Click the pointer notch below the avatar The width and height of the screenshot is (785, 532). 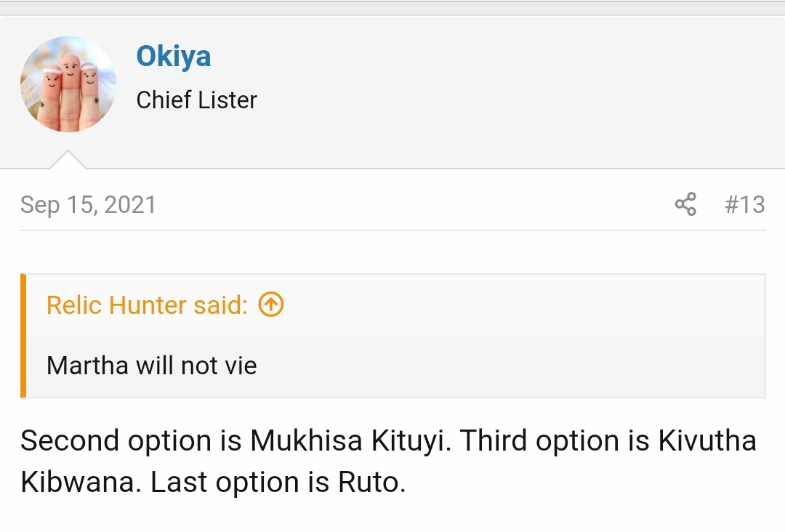tap(68, 160)
